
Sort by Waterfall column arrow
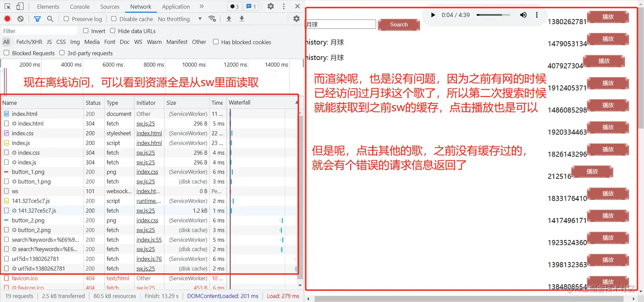click(x=297, y=103)
